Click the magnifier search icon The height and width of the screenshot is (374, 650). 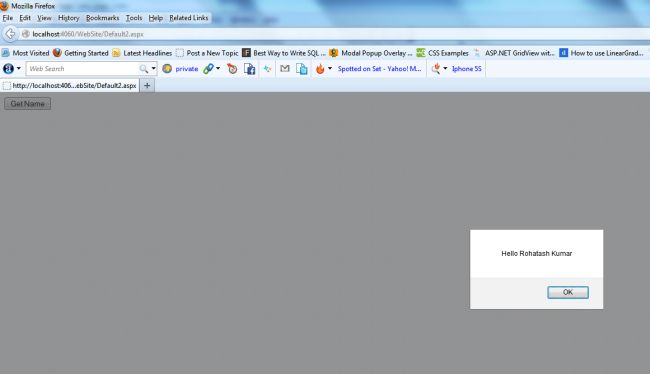(x=144, y=69)
